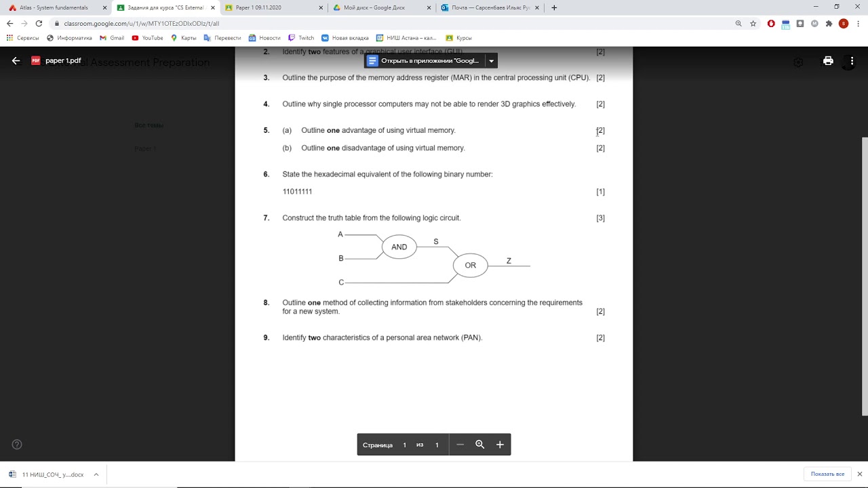The height and width of the screenshot is (488, 868).
Task: Click the AND gate in circuit
Action: tap(399, 247)
